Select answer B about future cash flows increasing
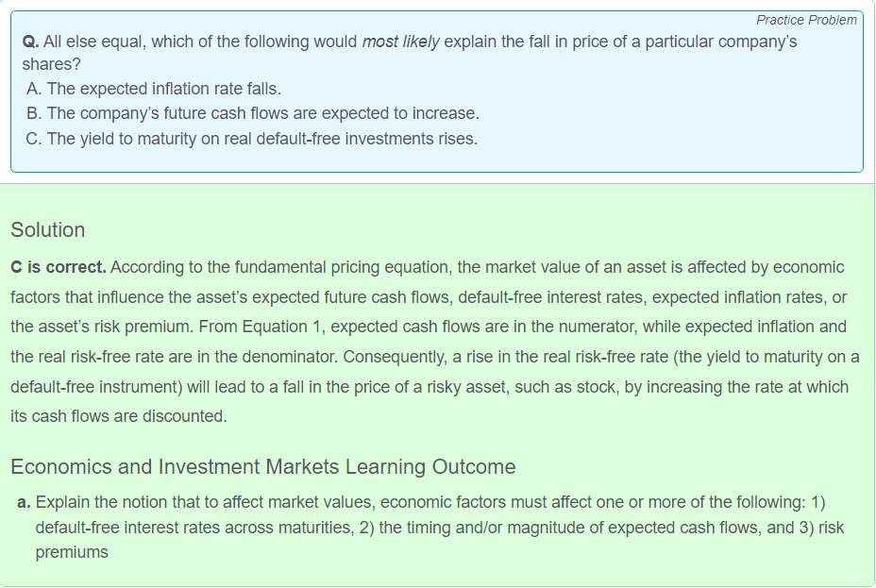876x588 pixels. (253, 113)
